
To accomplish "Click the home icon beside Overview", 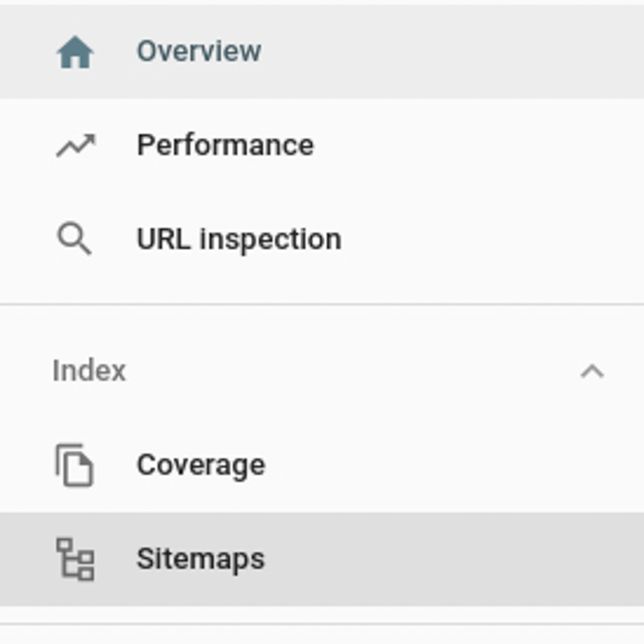I will (75, 52).
